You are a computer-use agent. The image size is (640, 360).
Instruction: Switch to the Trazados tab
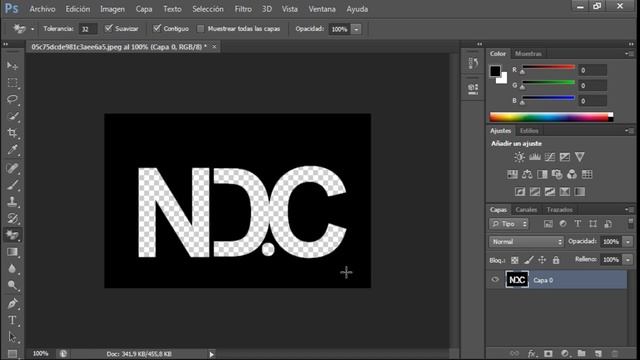pyautogui.click(x=560, y=209)
